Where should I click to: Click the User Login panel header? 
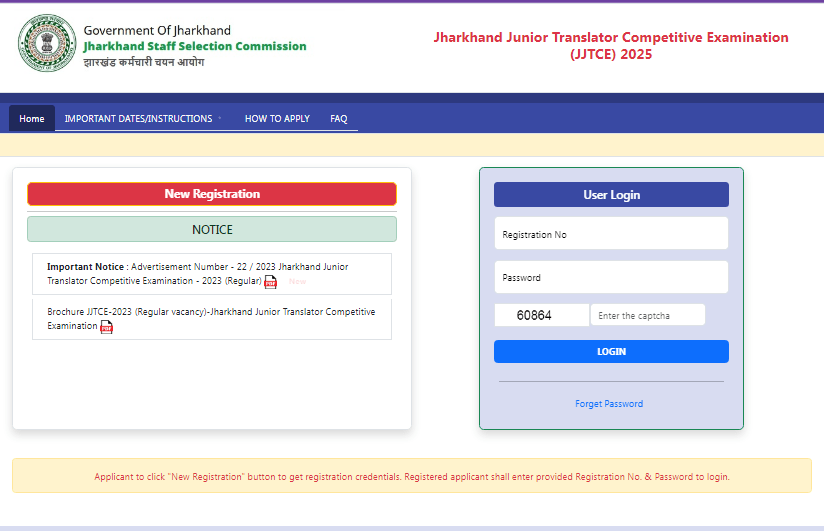[611, 195]
